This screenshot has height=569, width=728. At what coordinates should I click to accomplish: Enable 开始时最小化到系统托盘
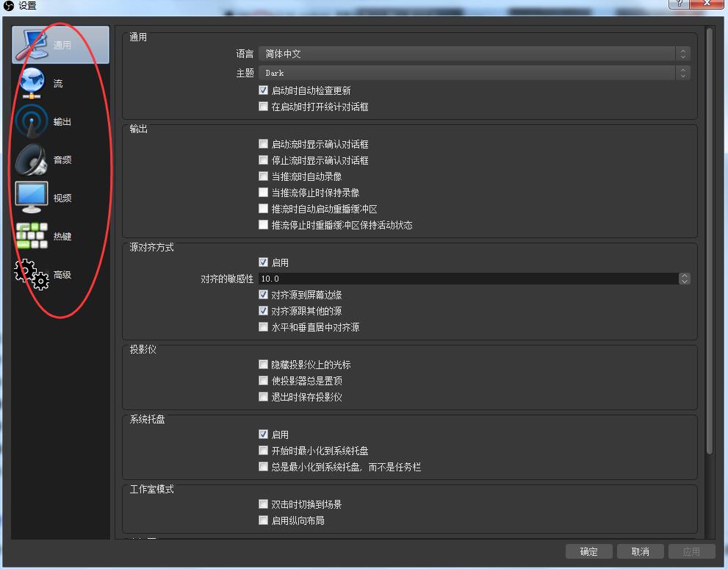pyautogui.click(x=263, y=450)
